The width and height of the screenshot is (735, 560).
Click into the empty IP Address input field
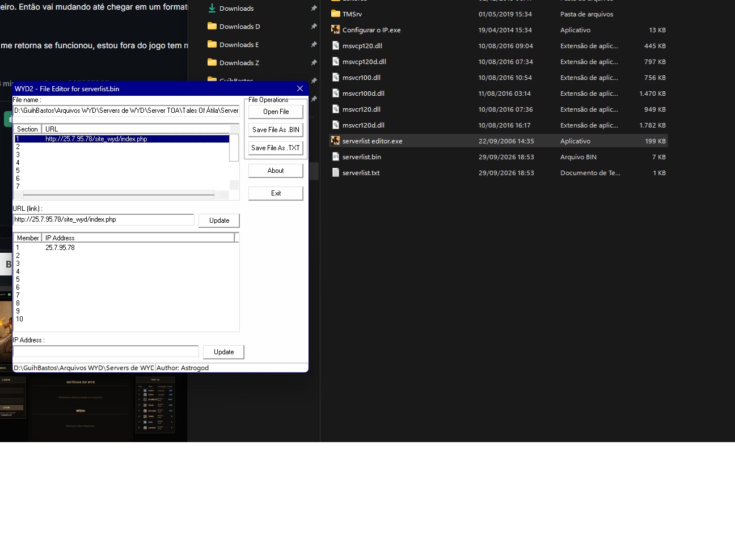[x=106, y=351]
